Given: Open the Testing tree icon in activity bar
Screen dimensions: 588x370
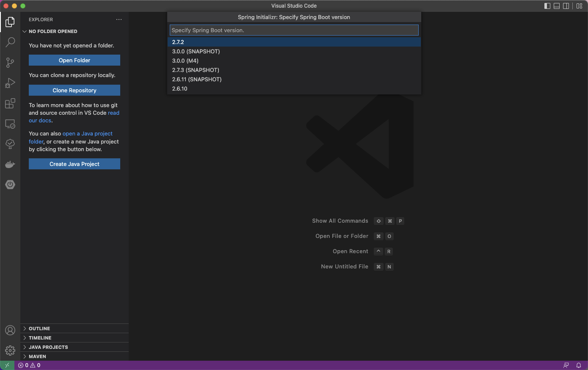Looking at the screenshot, I should coord(10,144).
